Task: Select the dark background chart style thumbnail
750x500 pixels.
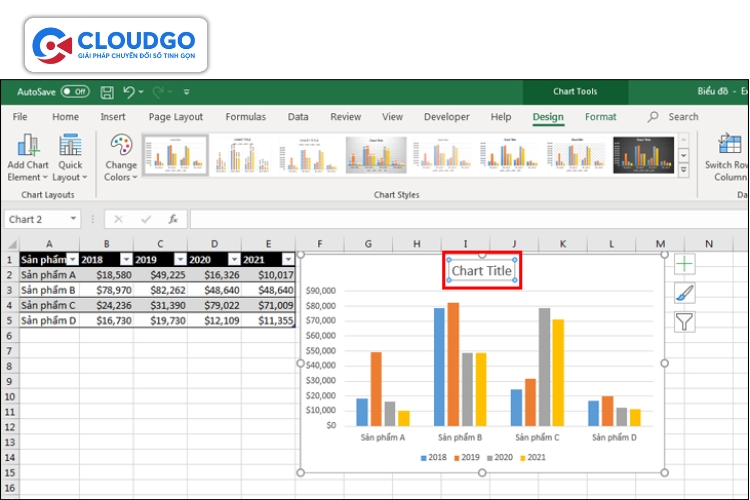Action: 643,155
